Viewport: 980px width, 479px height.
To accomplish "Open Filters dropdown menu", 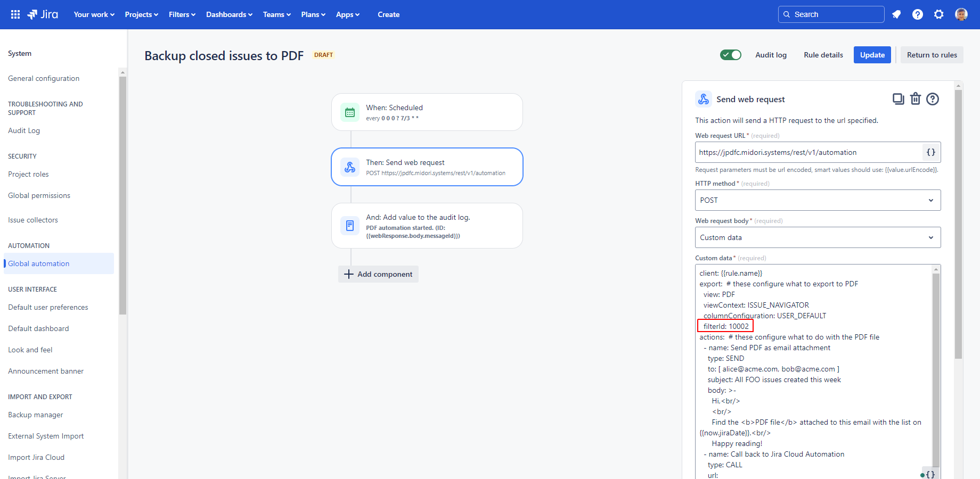I will 182,14.
